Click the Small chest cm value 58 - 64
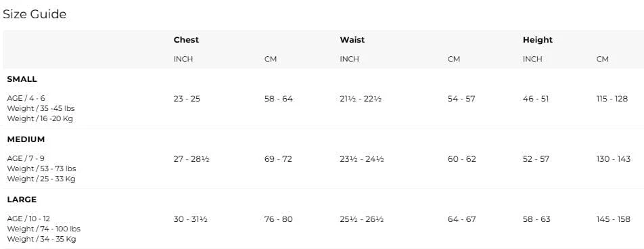Image resolution: width=644 pixels, height=249 pixels. click(x=279, y=99)
